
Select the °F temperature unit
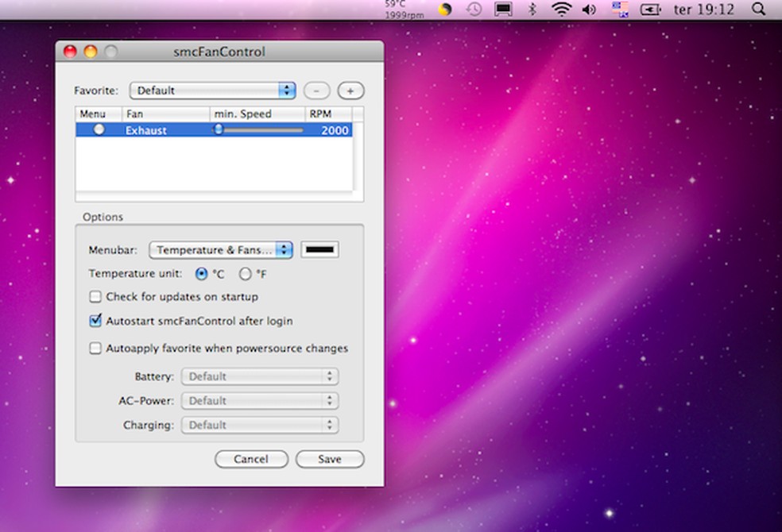pyautogui.click(x=246, y=274)
